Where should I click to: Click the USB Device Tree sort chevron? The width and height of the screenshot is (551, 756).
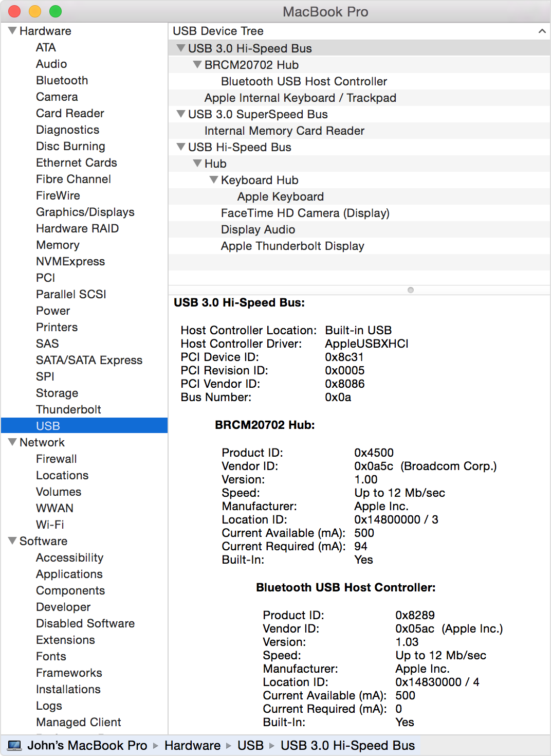[x=542, y=31]
